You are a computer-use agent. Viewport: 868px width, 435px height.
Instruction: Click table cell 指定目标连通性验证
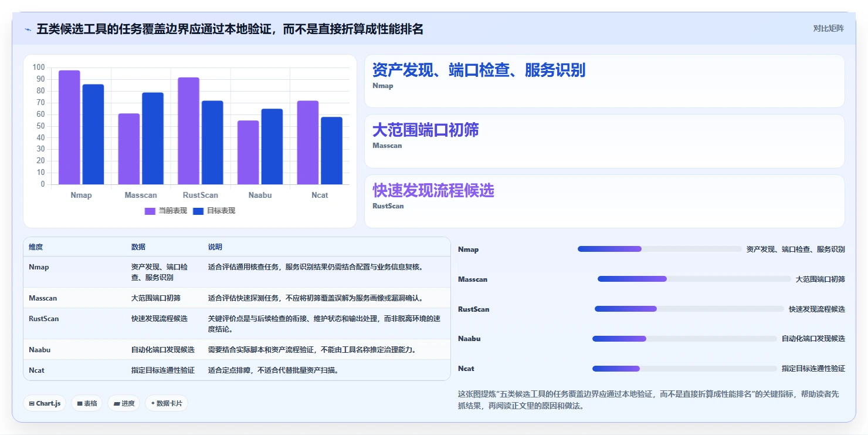coord(163,370)
